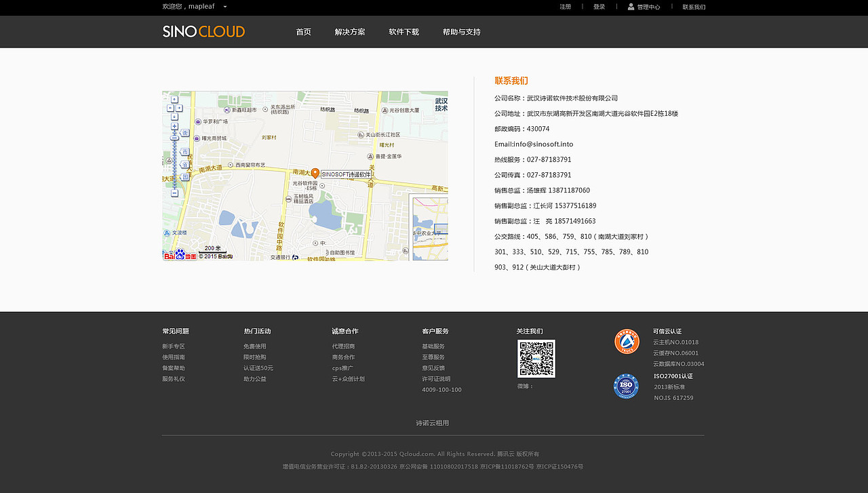This screenshot has width=868, height=493.
Task: Open 许可证说明 footer link
Action: pyautogui.click(x=436, y=379)
